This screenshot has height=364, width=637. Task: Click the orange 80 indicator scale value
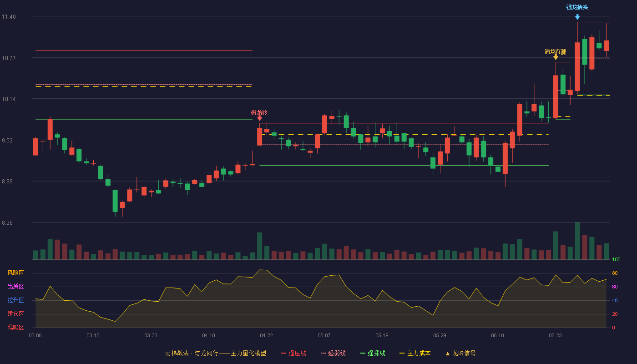pyautogui.click(x=615, y=273)
